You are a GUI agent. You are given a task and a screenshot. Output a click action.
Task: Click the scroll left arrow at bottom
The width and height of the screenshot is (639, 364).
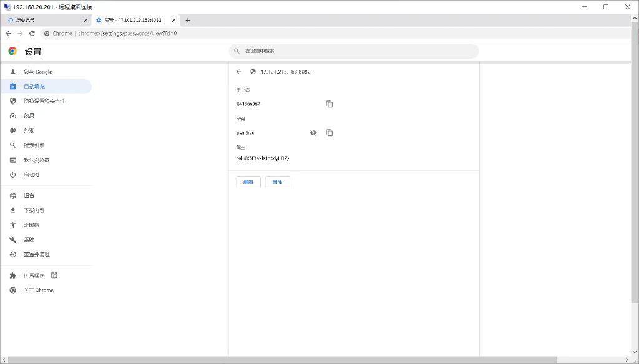point(4,360)
